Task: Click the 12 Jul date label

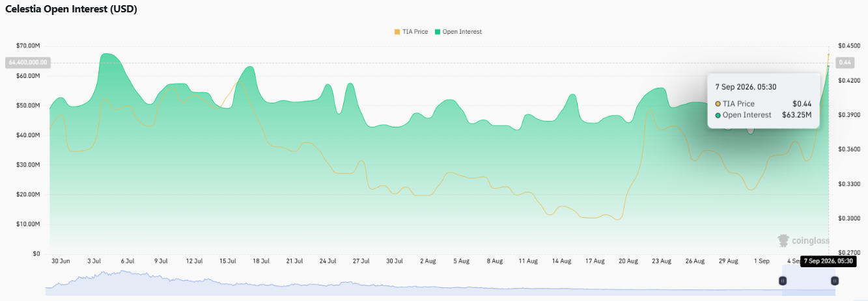Action: click(x=194, y=261)
